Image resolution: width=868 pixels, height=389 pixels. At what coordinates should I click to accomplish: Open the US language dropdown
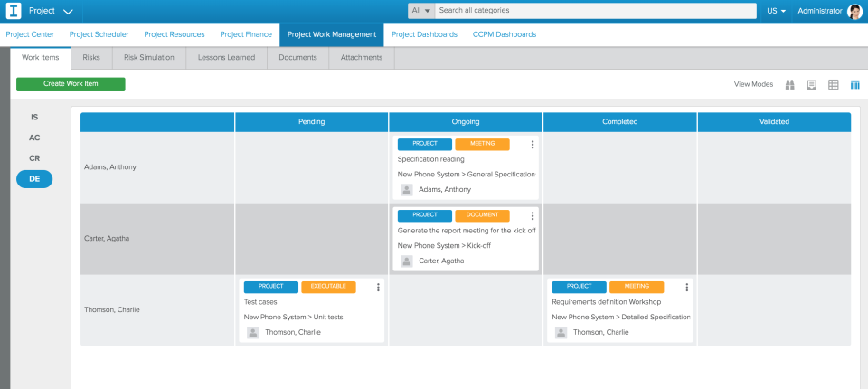point(777,11)
